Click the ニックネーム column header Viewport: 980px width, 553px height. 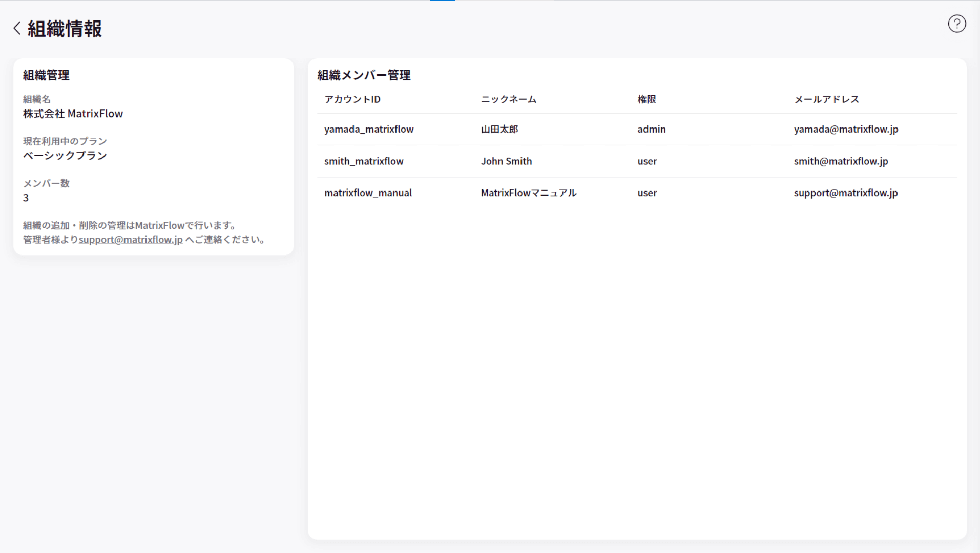click(509, 99)
